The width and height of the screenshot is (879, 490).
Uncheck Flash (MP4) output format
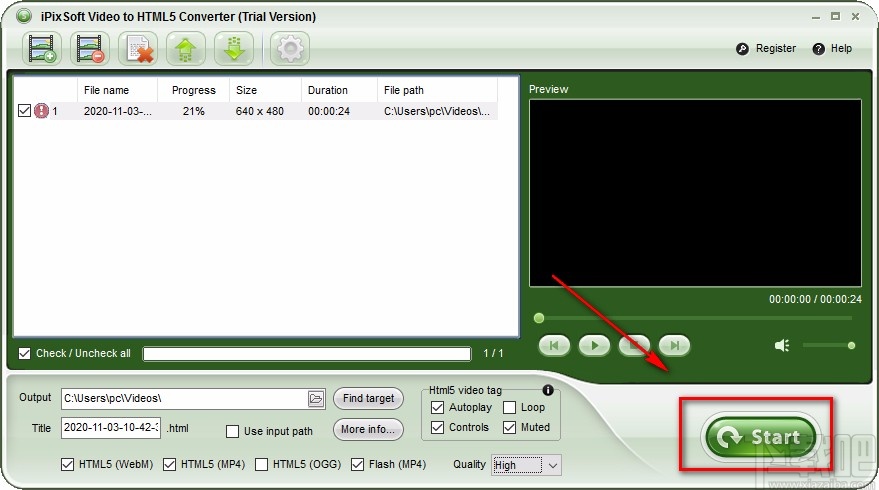(x=357, y=464)
